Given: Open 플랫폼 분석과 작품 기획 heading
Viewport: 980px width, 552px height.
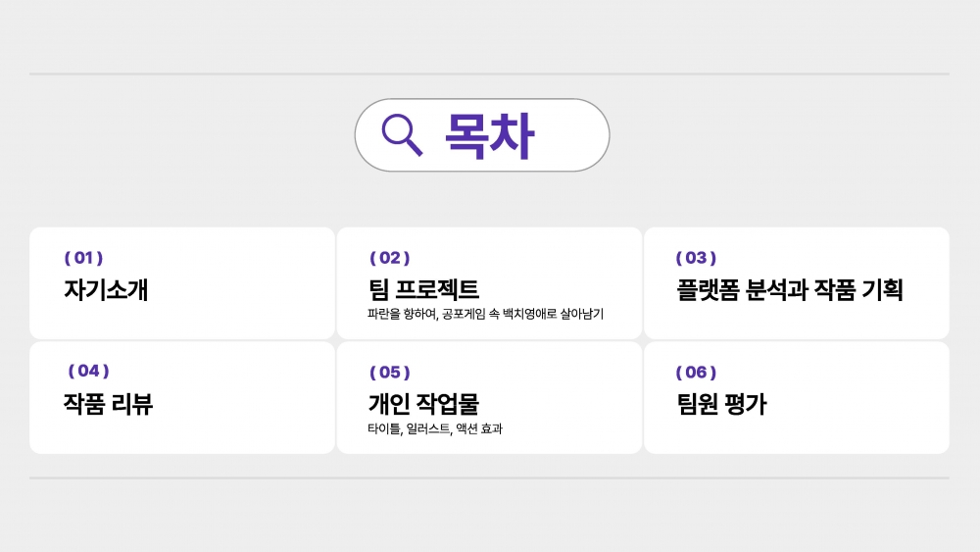Looking at the screenshot, I should click(x=789, y=290).
